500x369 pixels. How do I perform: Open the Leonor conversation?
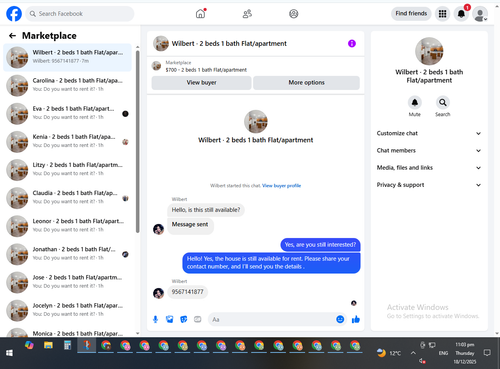(x=67, y=226)
